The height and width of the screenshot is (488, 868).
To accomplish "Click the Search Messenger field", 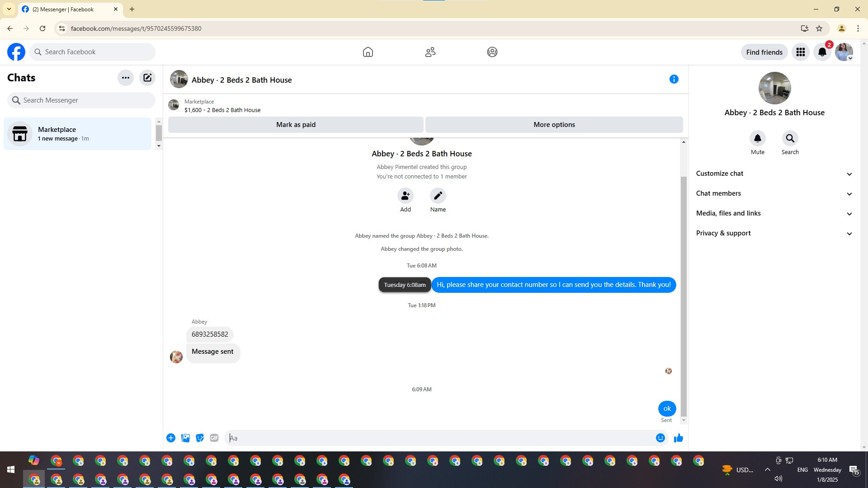I will coord(81,100).
